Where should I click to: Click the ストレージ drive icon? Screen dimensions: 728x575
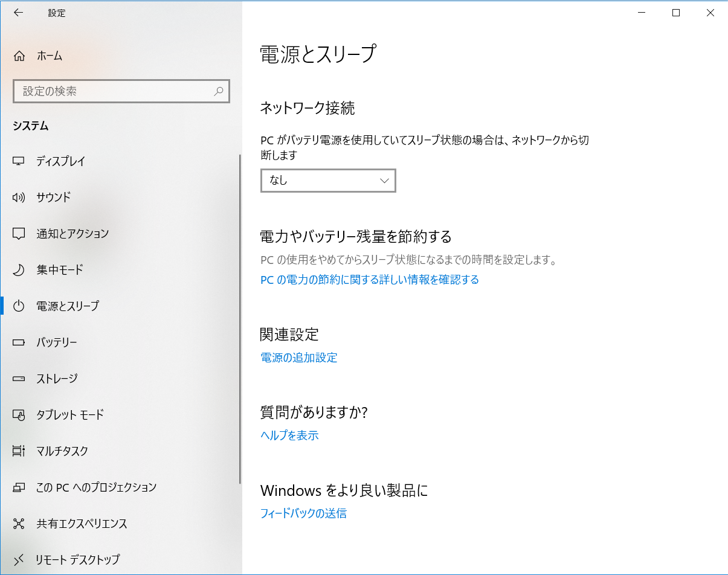click(19, 379)
